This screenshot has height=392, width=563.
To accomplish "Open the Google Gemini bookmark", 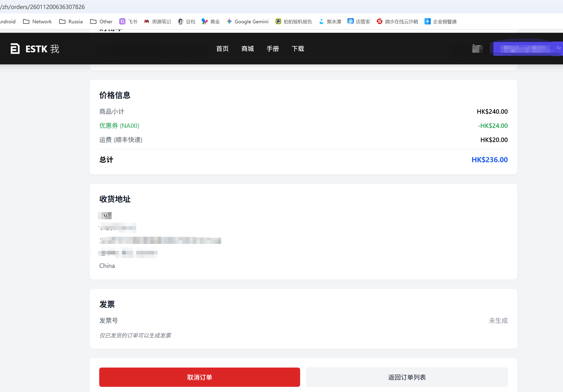I will [247, 22].
